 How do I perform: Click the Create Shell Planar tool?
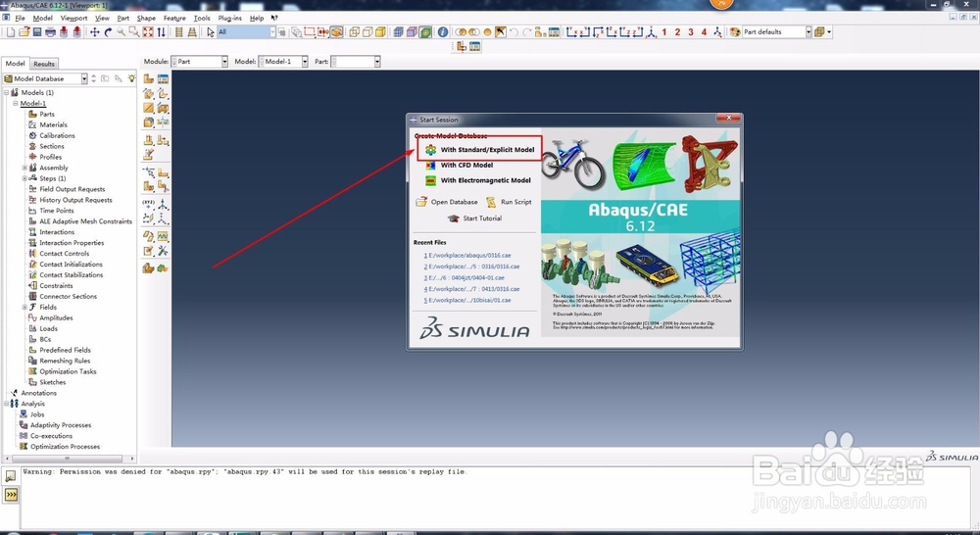tap(149, 108)
